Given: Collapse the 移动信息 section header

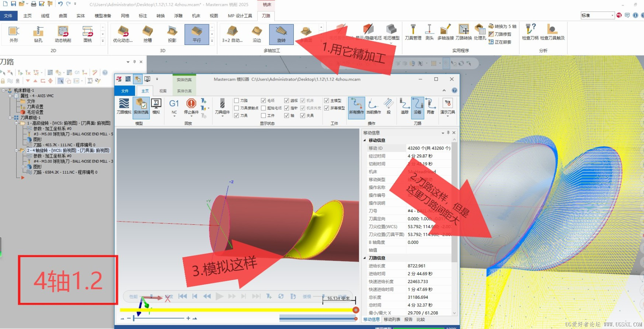Looking at the screenshot, I should [365, 140].
